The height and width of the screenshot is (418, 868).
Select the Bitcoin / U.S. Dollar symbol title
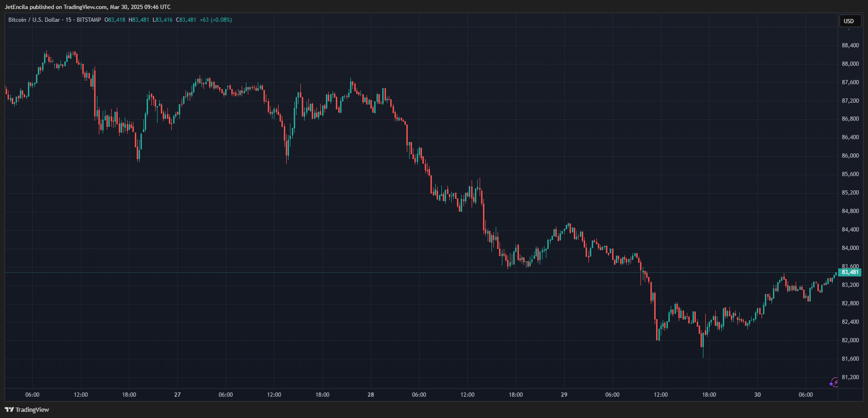34,20
